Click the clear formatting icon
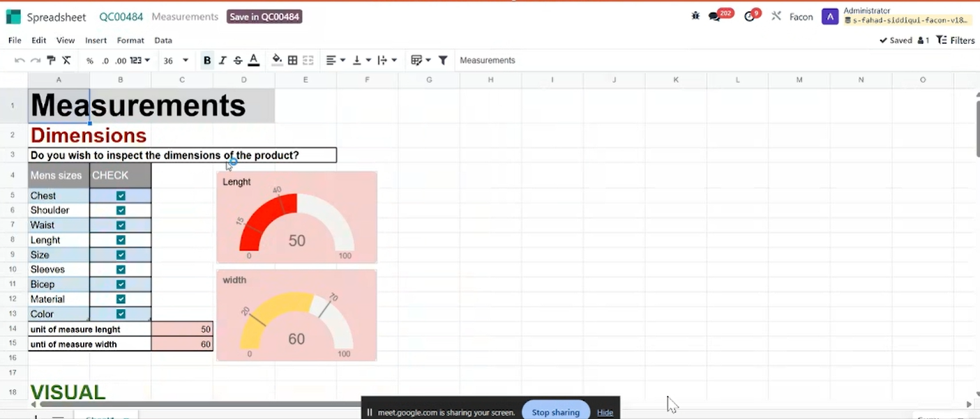The image size is (980, 419). point(66,61)
